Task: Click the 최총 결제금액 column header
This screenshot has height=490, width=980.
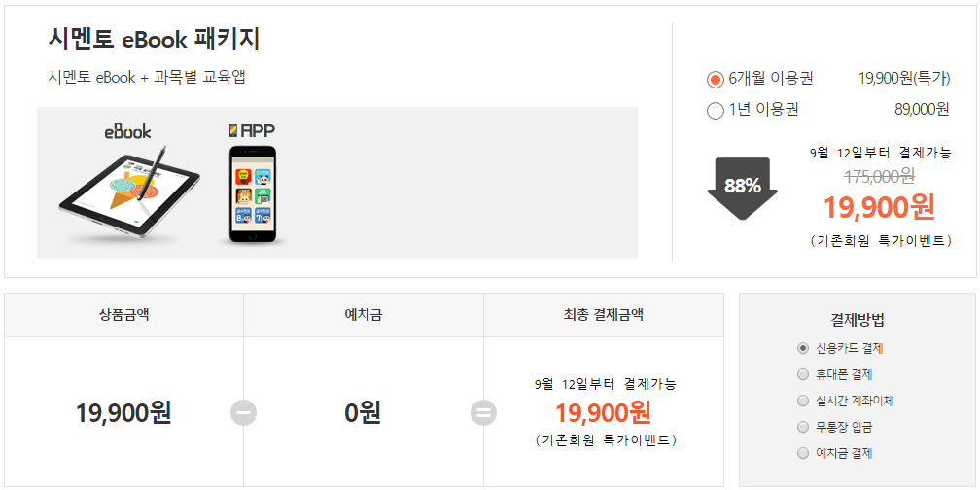Action: (604, 315)
